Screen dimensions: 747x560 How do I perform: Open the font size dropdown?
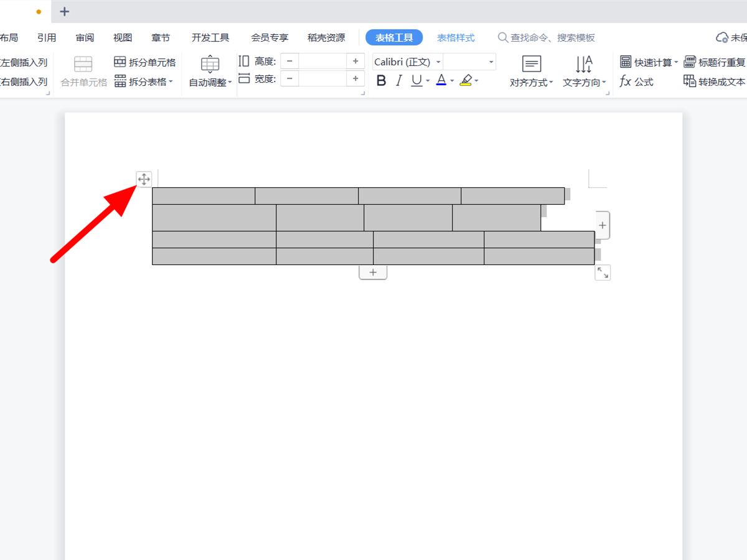tap(491, 62)
